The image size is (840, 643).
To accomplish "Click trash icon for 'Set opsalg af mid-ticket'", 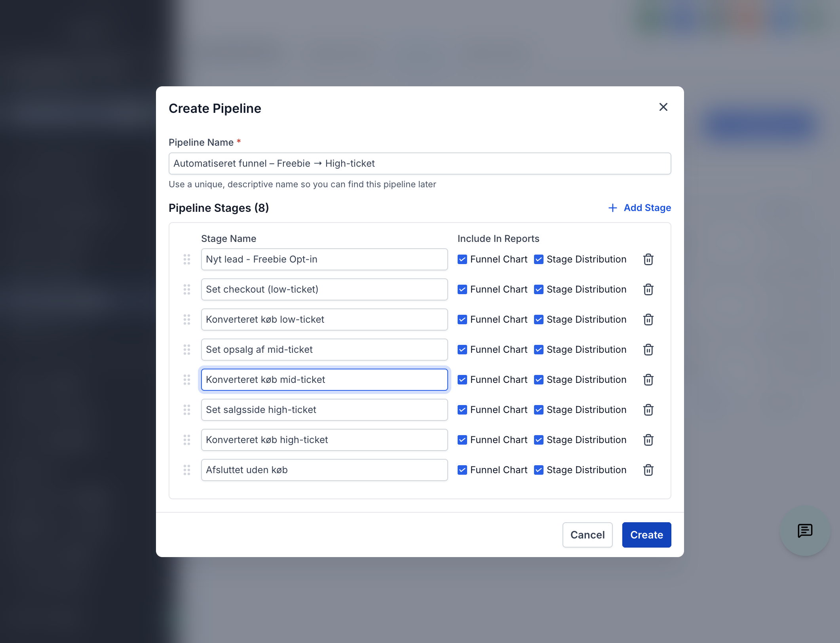I will 648,350.
